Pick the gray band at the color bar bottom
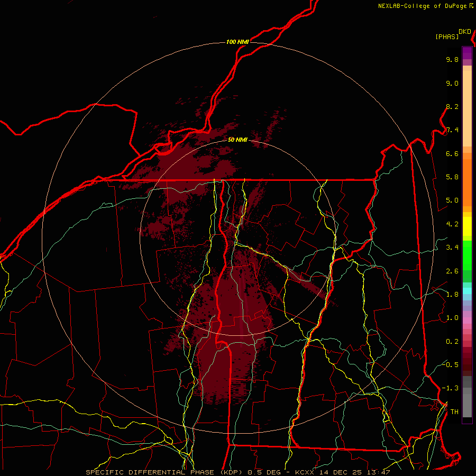Screen dimensions: 476x476 tap(467, 405)
